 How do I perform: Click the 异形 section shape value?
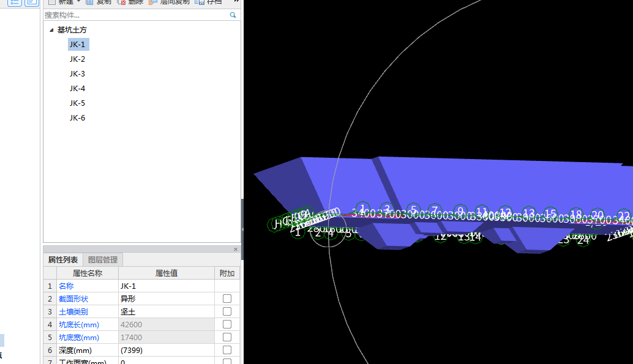[x=167, y=299]
